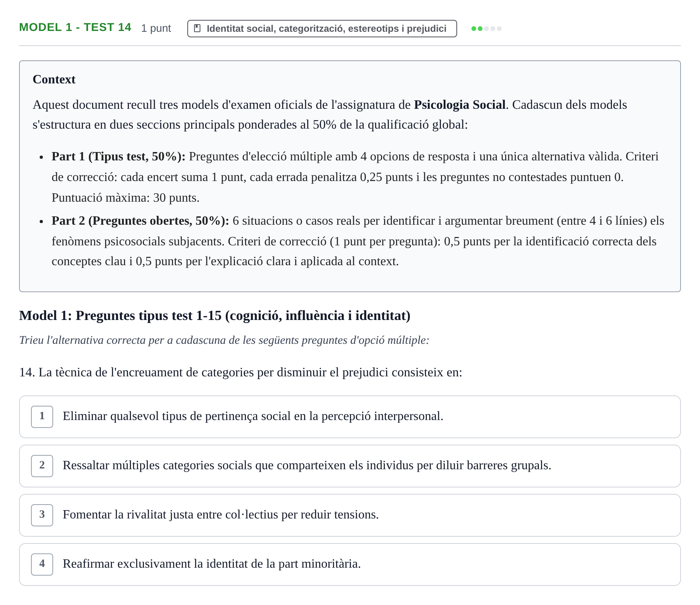Click the 'Model 1: Preguntes tipus test 1-15' heading
Viewport: 700px width, 605px height.
(x=215, y=316)
